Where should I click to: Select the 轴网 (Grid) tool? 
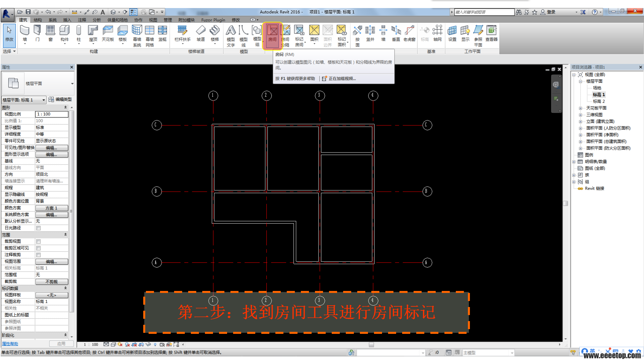coord(437,33)
